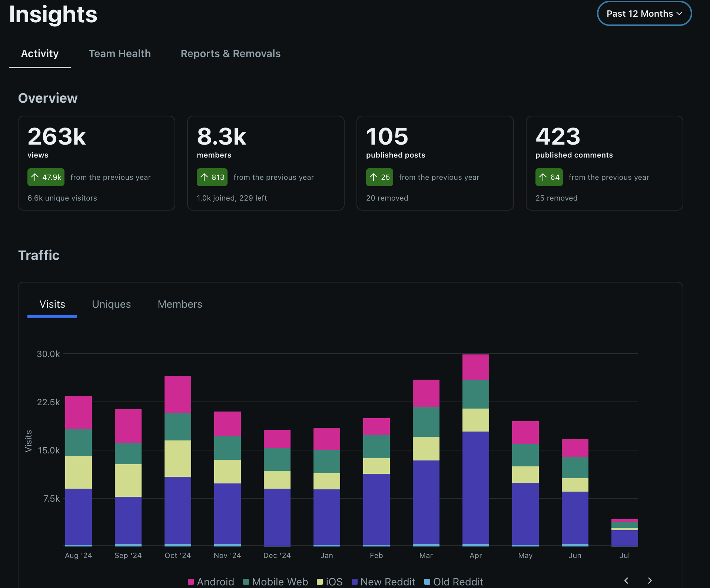Viewport: 710px width, 588px height.
Task: Select the Visits traffic tab
Action: tap(52, 304)
